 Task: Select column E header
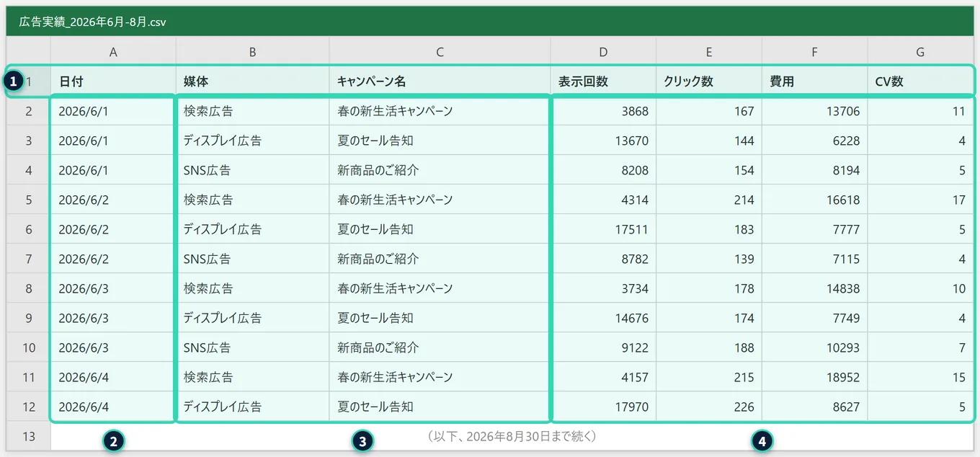click(x=709, y=52)
